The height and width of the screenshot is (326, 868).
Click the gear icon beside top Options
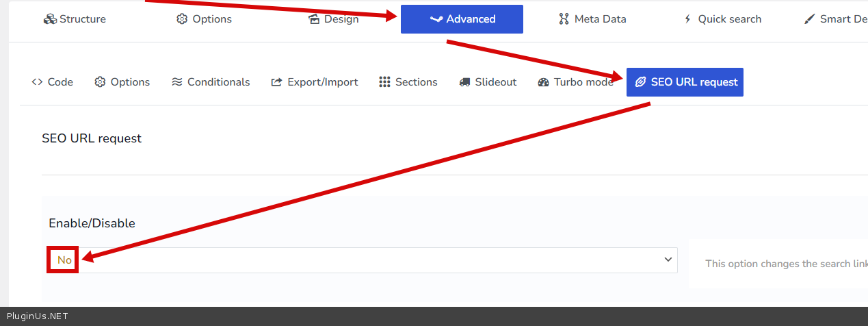[182, 19]
